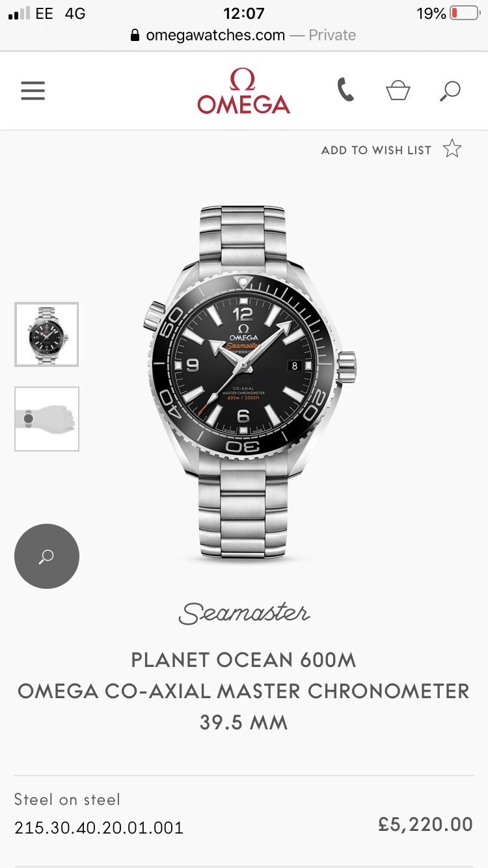The image size is (488, 868).
Task: Open the hamburger navigation menu
Action: [x=33, y=90]
